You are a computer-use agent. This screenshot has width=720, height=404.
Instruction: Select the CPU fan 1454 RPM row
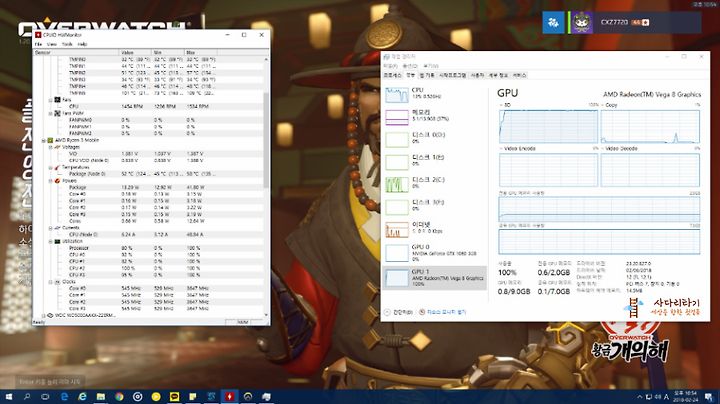[148, 106]
